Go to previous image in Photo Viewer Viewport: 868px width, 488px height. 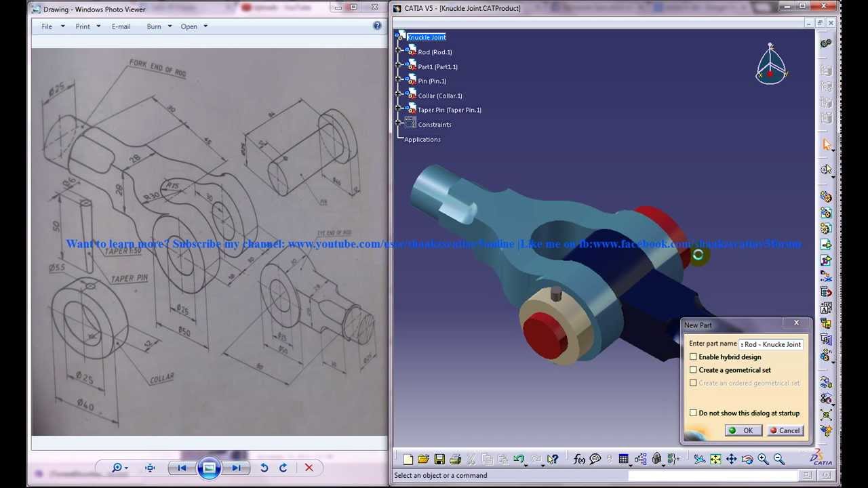pyautogui.click(x=182, y=468)
